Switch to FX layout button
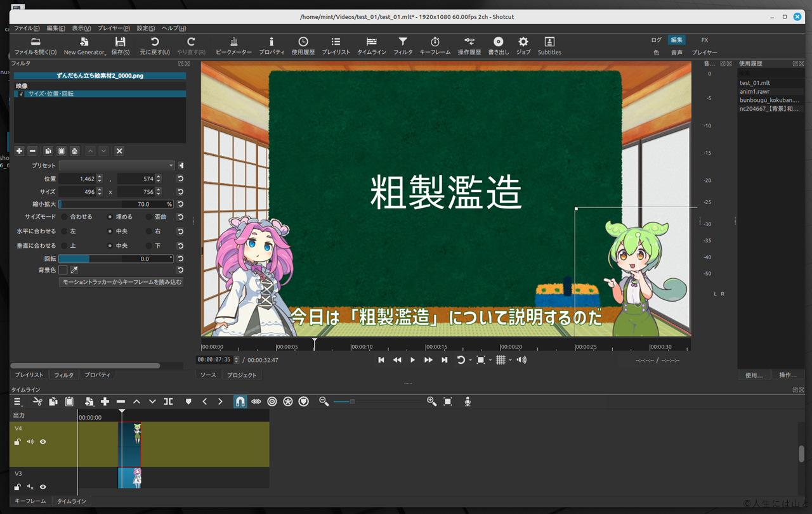 pyautogui.click(x=705, y=40)
